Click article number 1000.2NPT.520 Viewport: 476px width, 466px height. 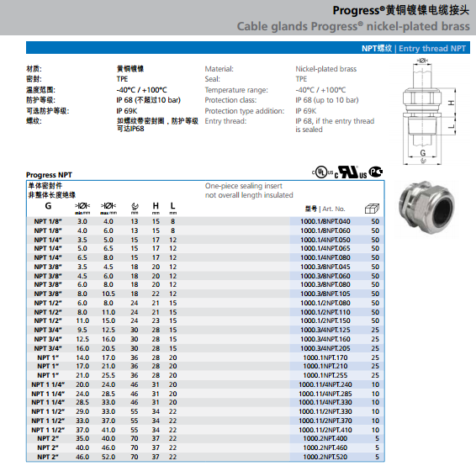coord(325,457)
